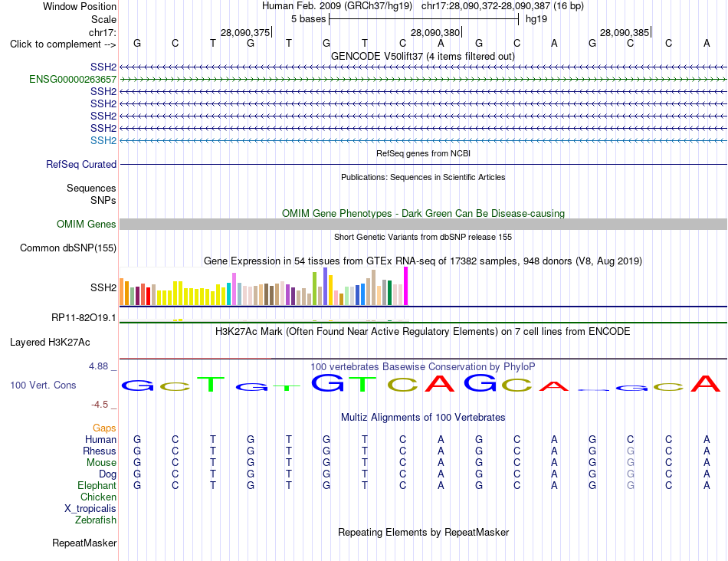The width and height of the screenshot is (728, 561).
Task: Click 'Repeating Elements by RepeatMasker' title
Action: click(x=423, y=532)
